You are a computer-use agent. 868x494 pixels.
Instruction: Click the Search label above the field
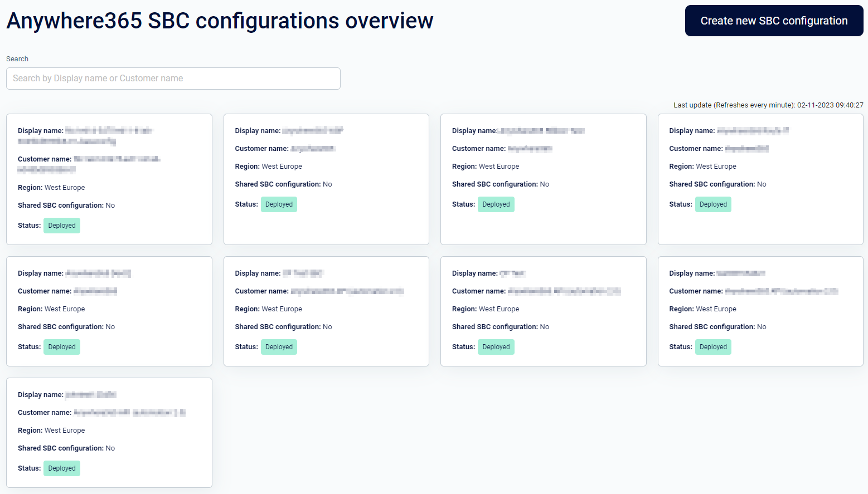17,59
